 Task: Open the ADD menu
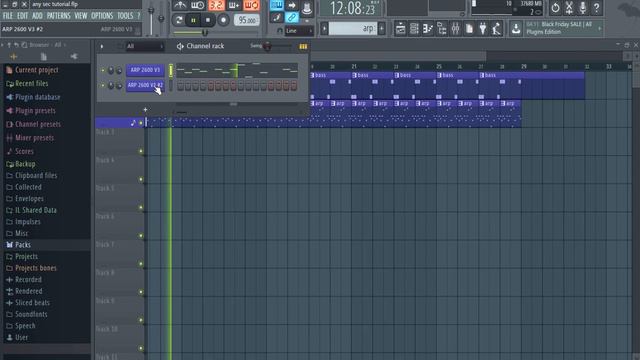click(37, 16)
